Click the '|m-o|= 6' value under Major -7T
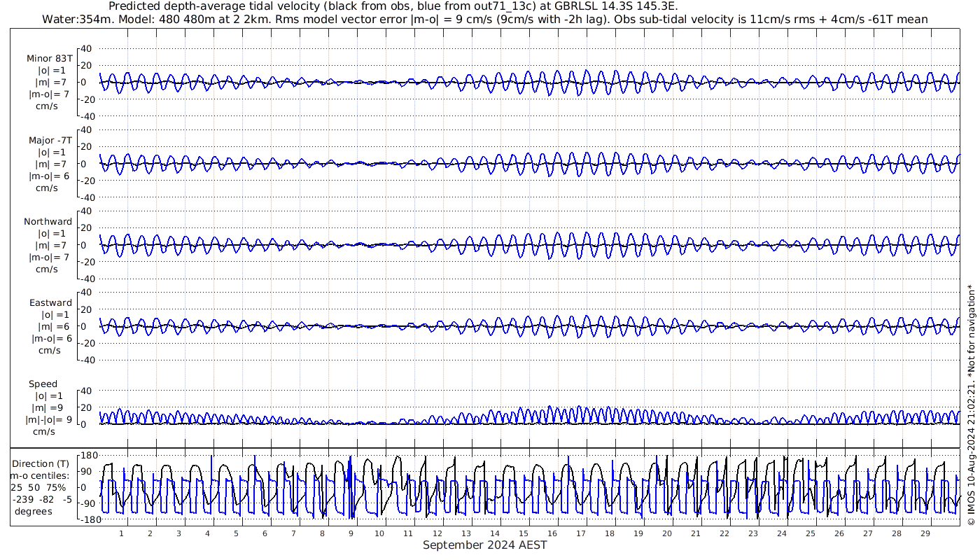The image size is (980, 560). tap(48, 176)
